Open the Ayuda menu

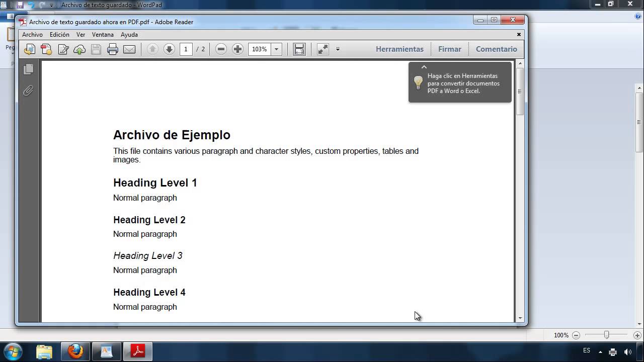[x=129, y=35]
